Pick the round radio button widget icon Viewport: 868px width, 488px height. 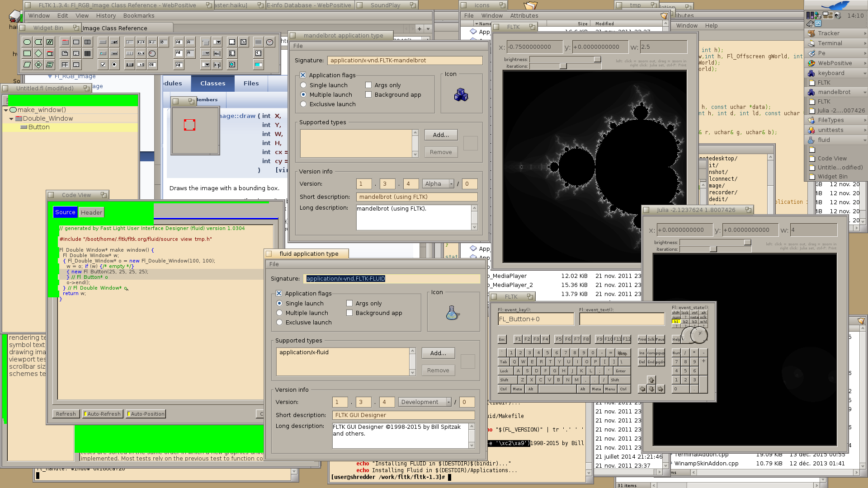click(114, 65)
